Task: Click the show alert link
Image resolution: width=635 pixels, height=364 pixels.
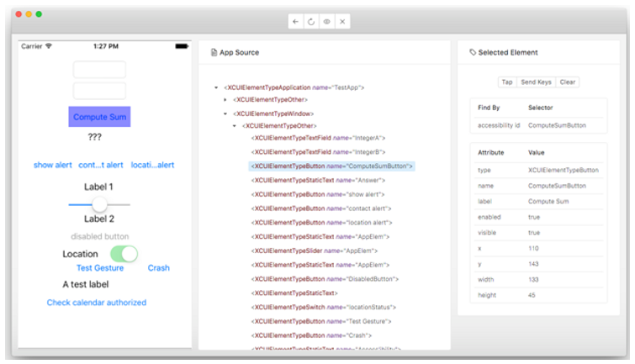Action: pos(53,165)
